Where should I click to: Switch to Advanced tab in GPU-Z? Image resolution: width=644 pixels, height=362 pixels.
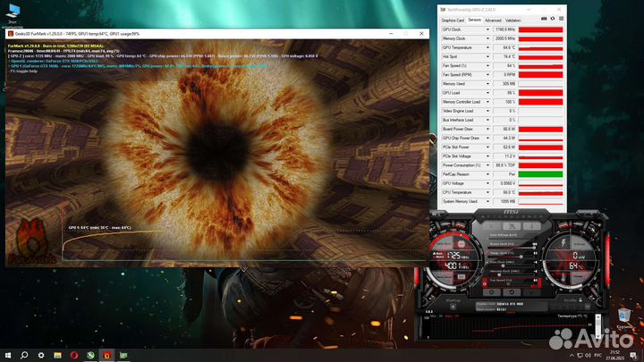(493, 20)
